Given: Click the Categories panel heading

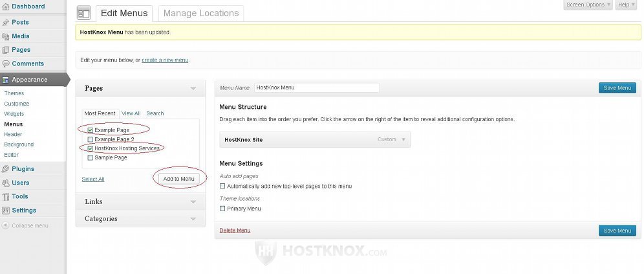Looking at the screenshot, I should tap(101, 219).
